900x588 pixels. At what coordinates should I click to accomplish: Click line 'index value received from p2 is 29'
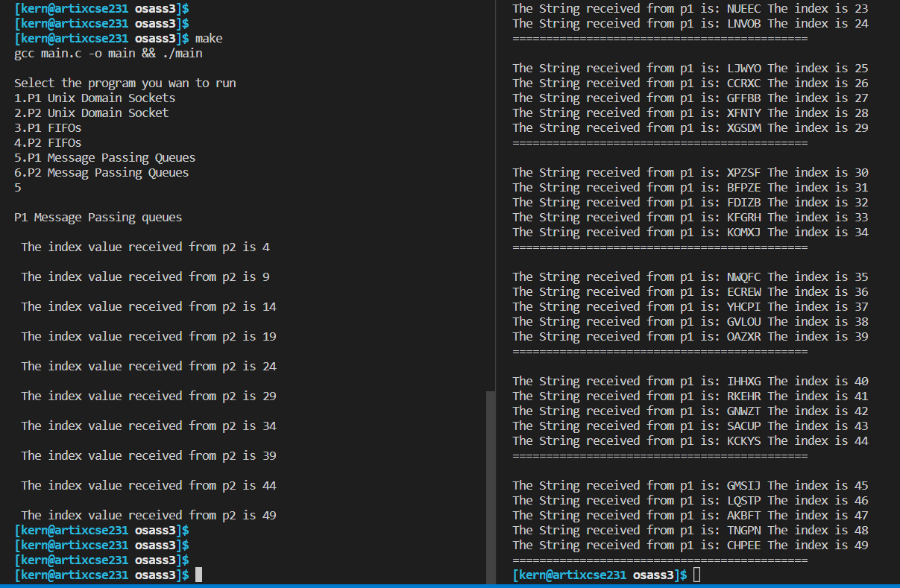tap(148, 396)
